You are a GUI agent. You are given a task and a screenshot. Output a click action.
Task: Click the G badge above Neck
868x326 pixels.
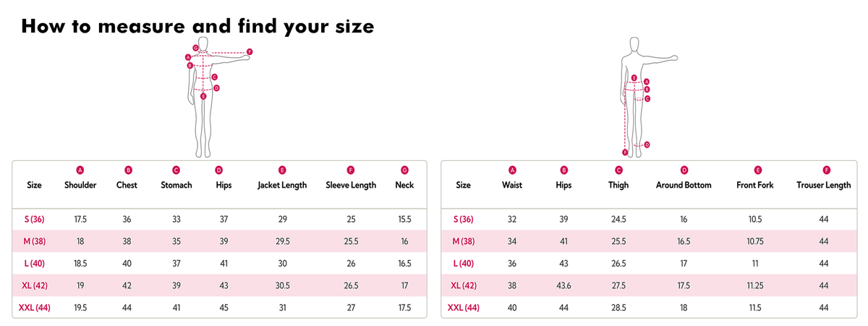click(x=404, y=170)
